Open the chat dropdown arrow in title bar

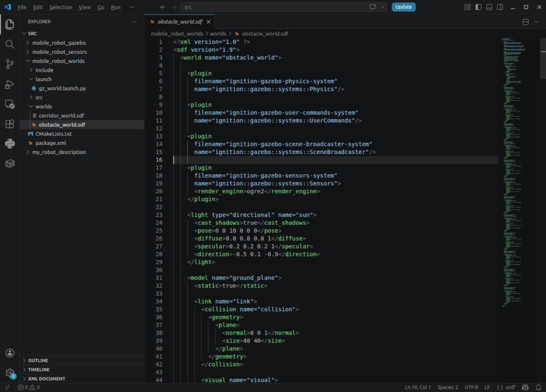pos(383,7)
